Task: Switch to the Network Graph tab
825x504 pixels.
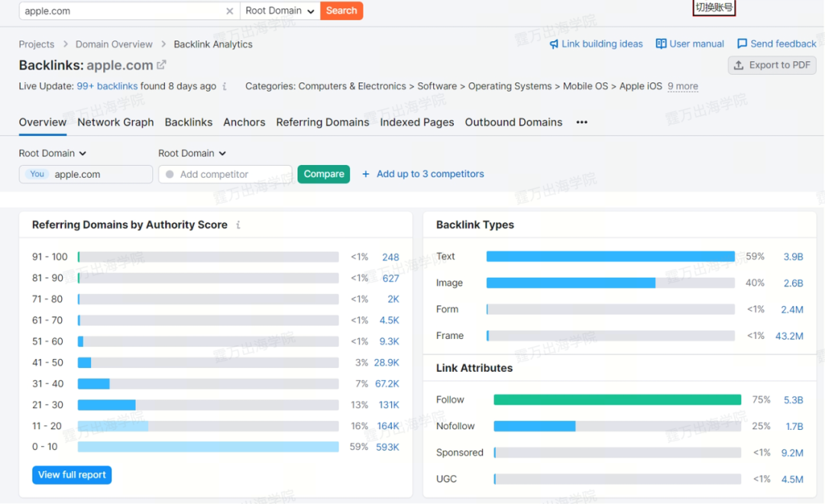Action: pos(116,122)
